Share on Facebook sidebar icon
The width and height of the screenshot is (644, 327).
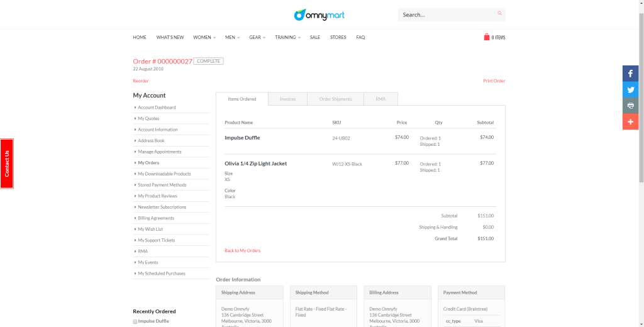(630, 74)
